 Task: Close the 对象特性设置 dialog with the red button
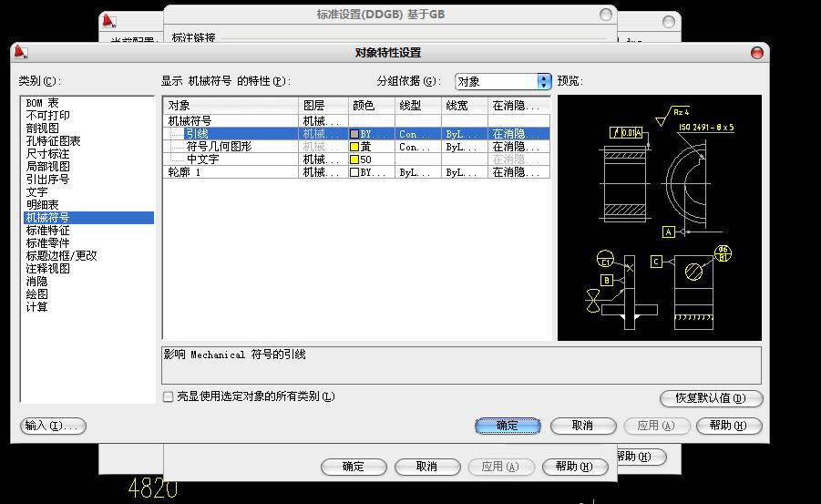tap(756, 52)
